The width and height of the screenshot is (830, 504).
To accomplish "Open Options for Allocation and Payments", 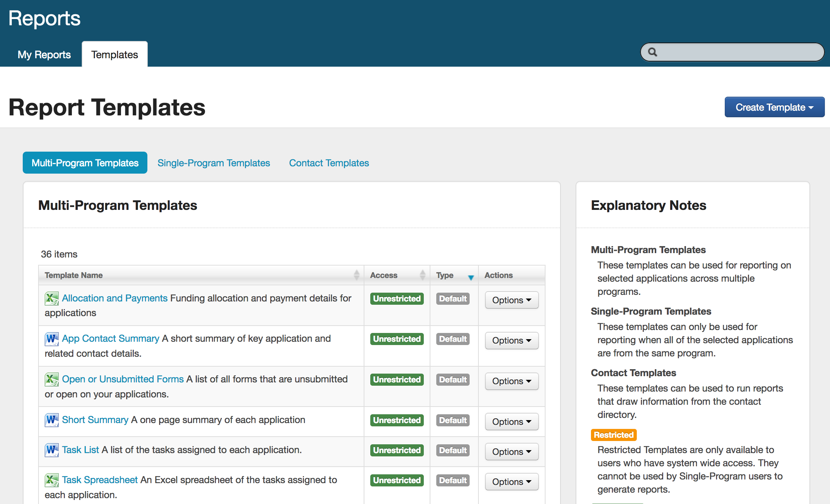I will pyautogui.click(x=511, y=300).
